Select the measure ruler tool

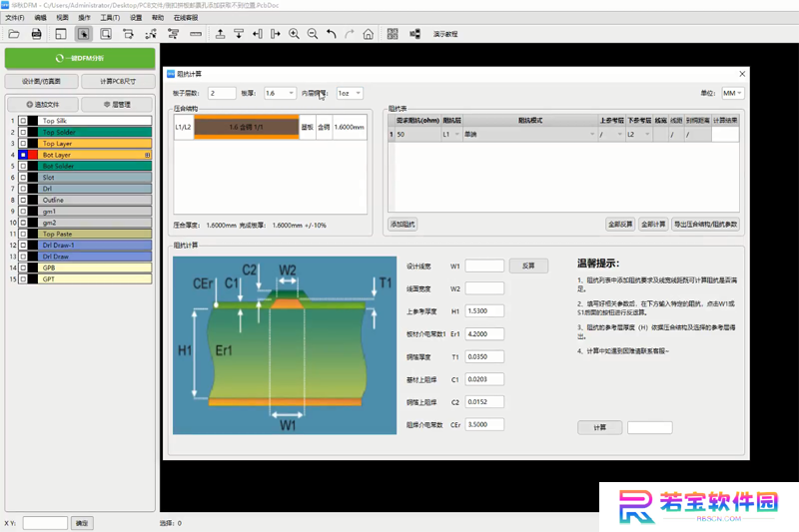[x=196, y=34]
